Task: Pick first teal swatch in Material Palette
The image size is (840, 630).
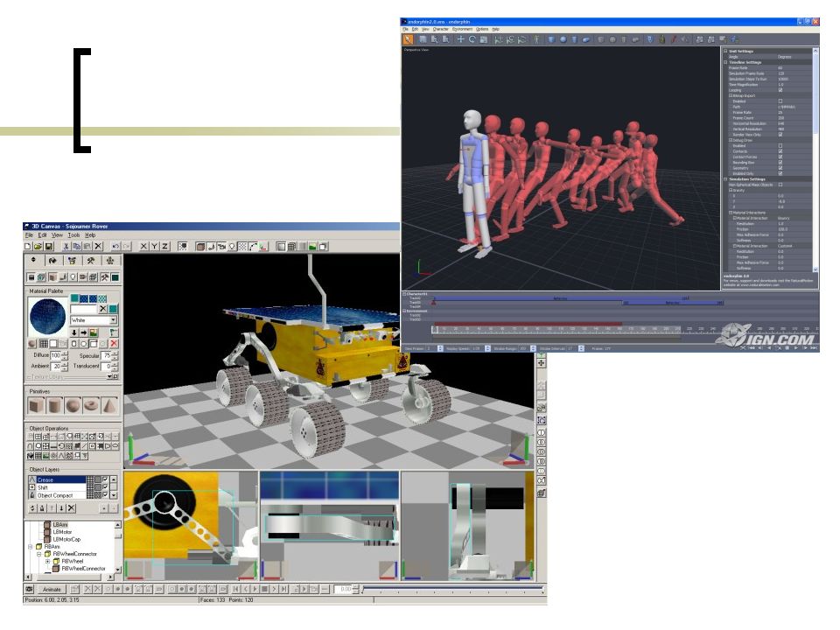Action: click(x=74, y=298)
